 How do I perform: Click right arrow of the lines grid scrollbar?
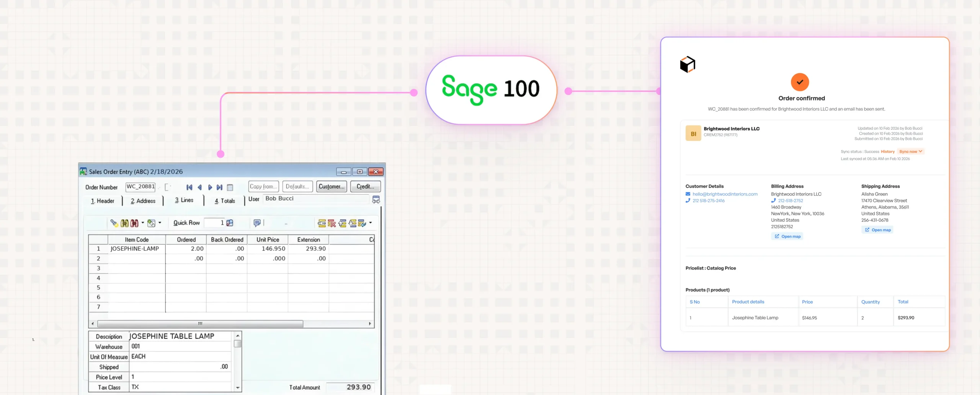pyautogui.click(x=370, y=324)
